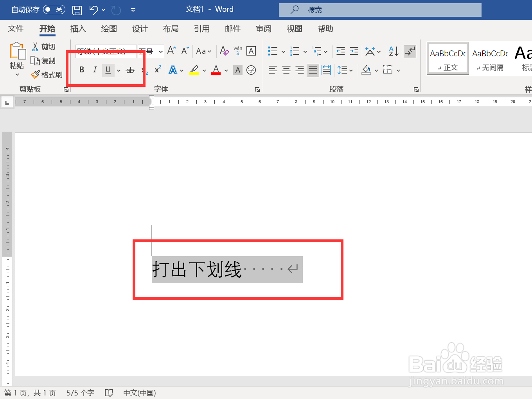The image size is (532, 399).
Task: Click the increase font size icon
Action: (x=171, y=50)
